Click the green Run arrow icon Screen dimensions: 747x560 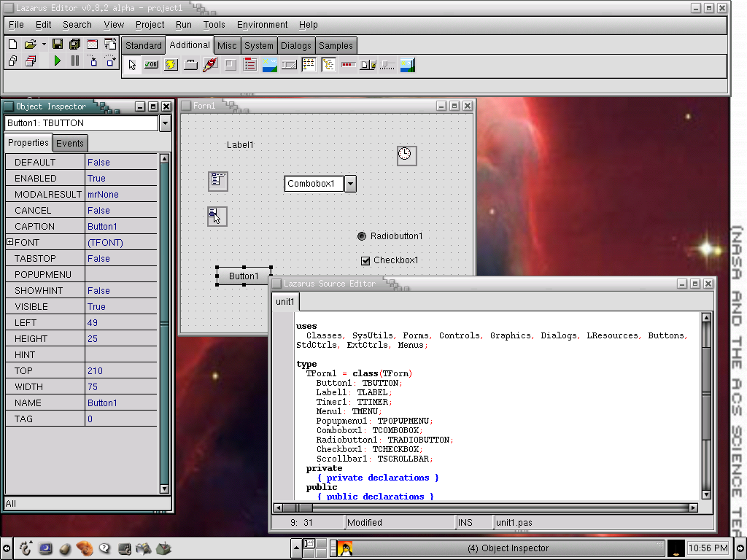point(57,61)
